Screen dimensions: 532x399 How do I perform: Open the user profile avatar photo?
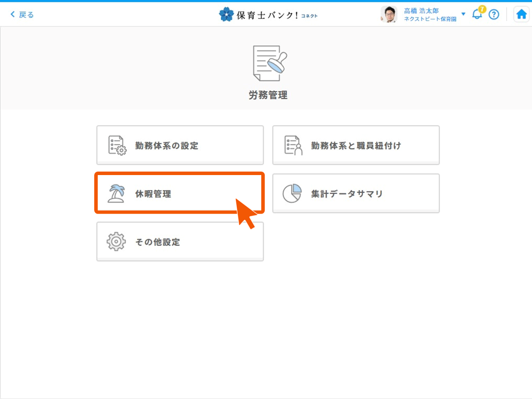(x=389, y=14)
